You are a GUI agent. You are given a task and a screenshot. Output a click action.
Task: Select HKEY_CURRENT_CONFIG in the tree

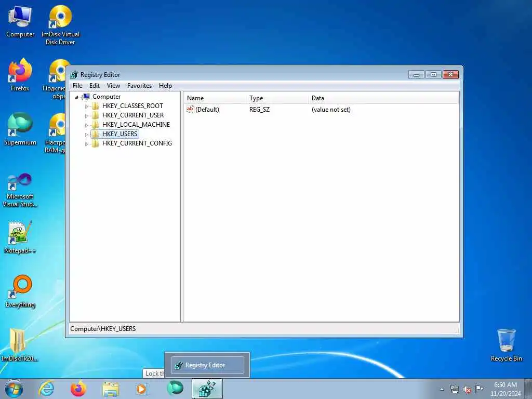(137, 143)
